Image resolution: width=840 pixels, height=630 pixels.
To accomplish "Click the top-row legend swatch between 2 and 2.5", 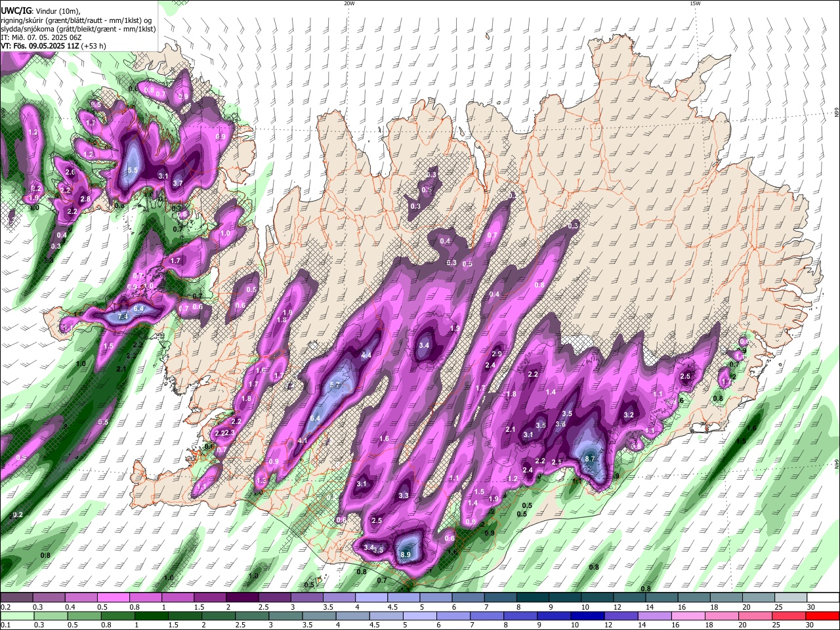I will click(242, 598).
